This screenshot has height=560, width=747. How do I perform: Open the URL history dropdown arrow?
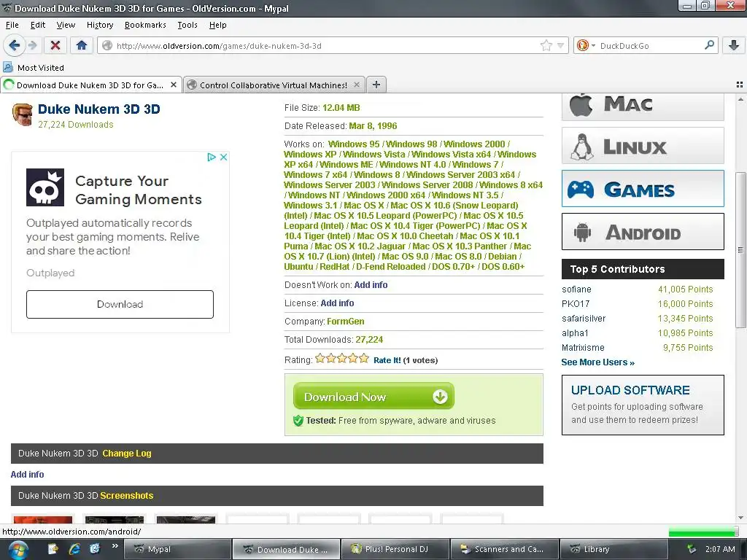(561, 46)
